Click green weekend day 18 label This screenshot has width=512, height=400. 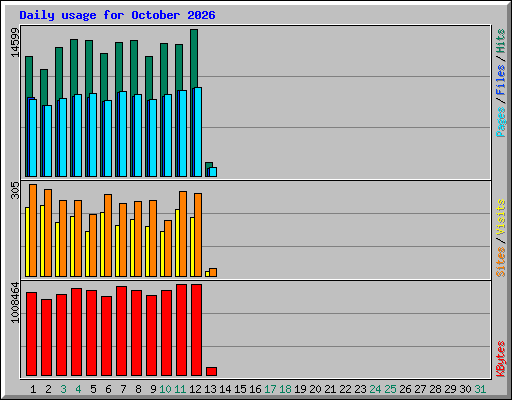pyautogui.click(x=285, y=389)
